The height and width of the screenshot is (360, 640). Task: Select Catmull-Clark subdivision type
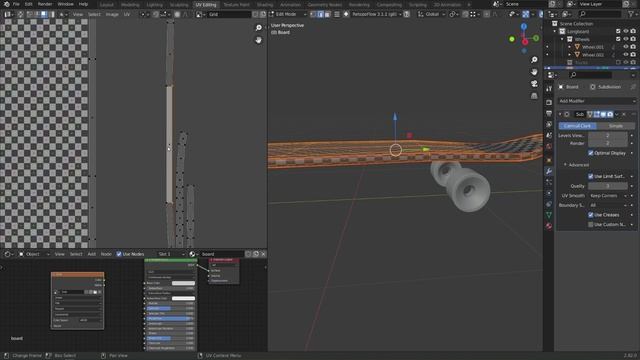[x=577, y=126]
